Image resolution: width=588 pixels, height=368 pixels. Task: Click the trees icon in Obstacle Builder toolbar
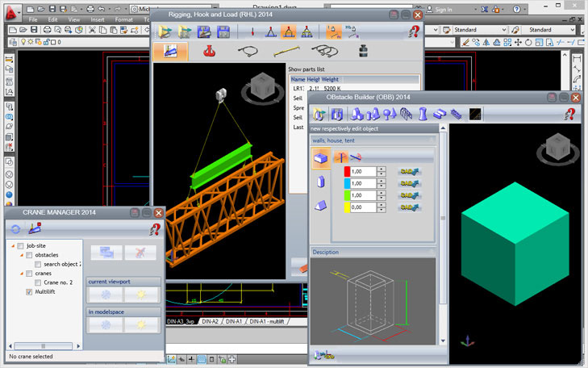click(390, 114)
